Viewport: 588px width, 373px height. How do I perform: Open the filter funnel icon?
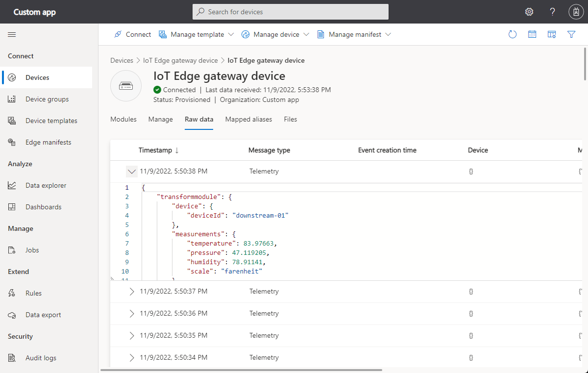click(x=571, y=34)
